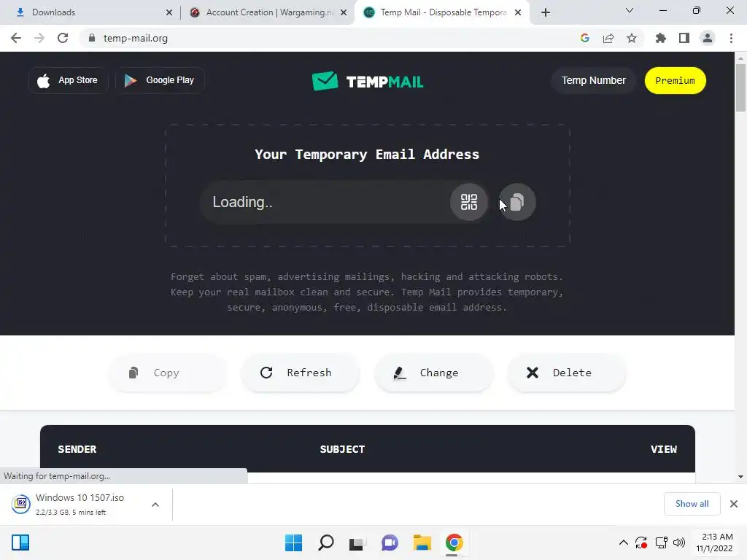This screenshot has width=747, height=560.
Task: Go forward to the next page
Action: coord(39,38)
